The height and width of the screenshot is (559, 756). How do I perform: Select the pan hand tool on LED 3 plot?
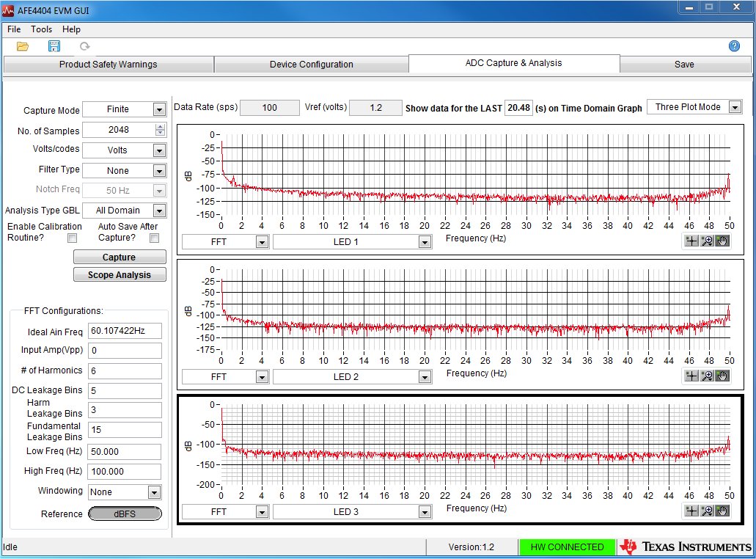tap(722, 511)
